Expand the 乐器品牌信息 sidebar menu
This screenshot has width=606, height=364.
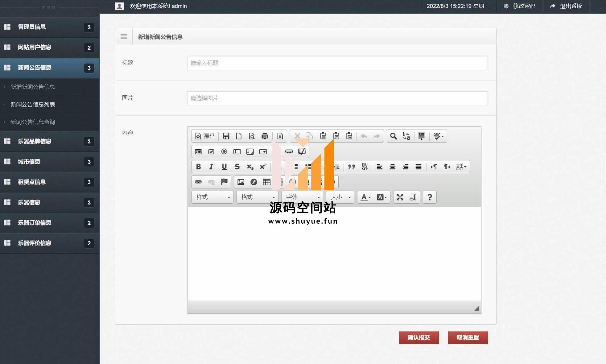pos(49,141)
